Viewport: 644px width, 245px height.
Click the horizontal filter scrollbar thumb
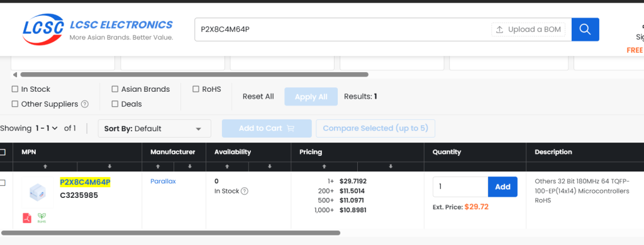pyautogui.click(x=194, y=75)
